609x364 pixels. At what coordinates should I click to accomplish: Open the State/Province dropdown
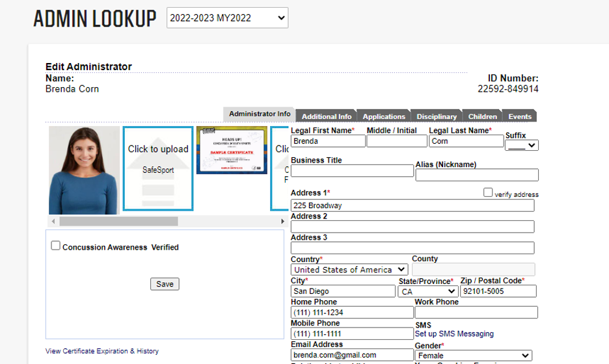pos(427,291)
